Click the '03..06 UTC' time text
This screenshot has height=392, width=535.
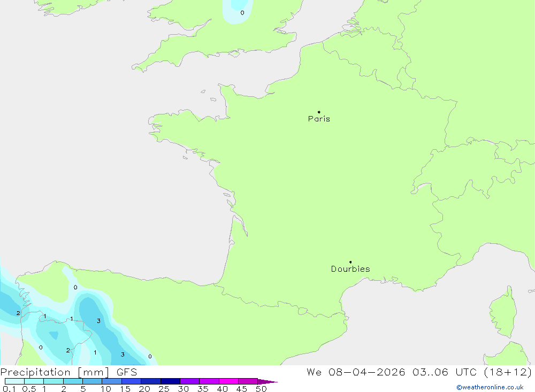(444, 372)
